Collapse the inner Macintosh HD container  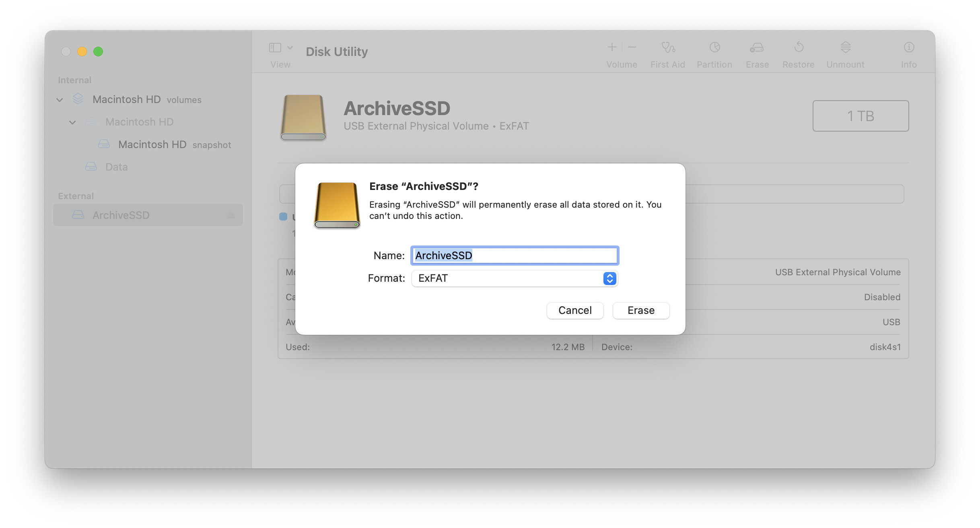[72, 122]
